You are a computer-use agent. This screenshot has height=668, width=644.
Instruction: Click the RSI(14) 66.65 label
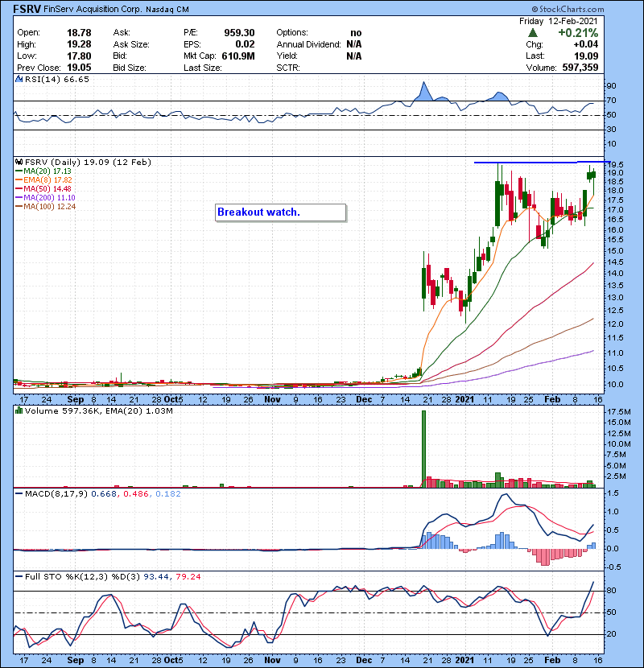point(57,79)
